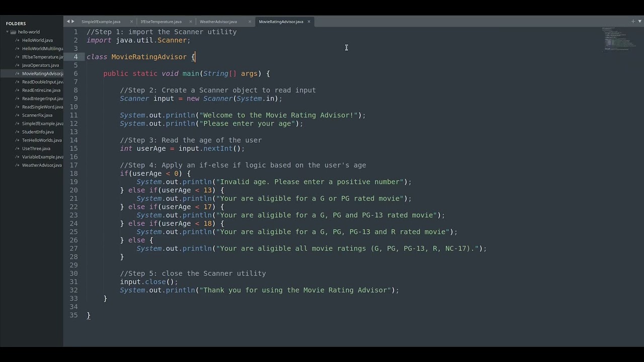Click "MovieRatingAdvisor" class name on line 4
Viewport: 644px width, 362px height.
click(x=149, y=57)
